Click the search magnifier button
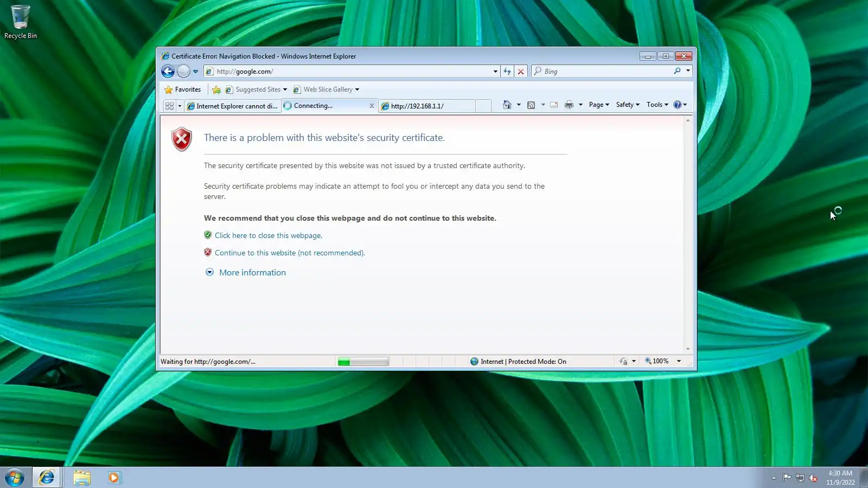 [677, 71]
